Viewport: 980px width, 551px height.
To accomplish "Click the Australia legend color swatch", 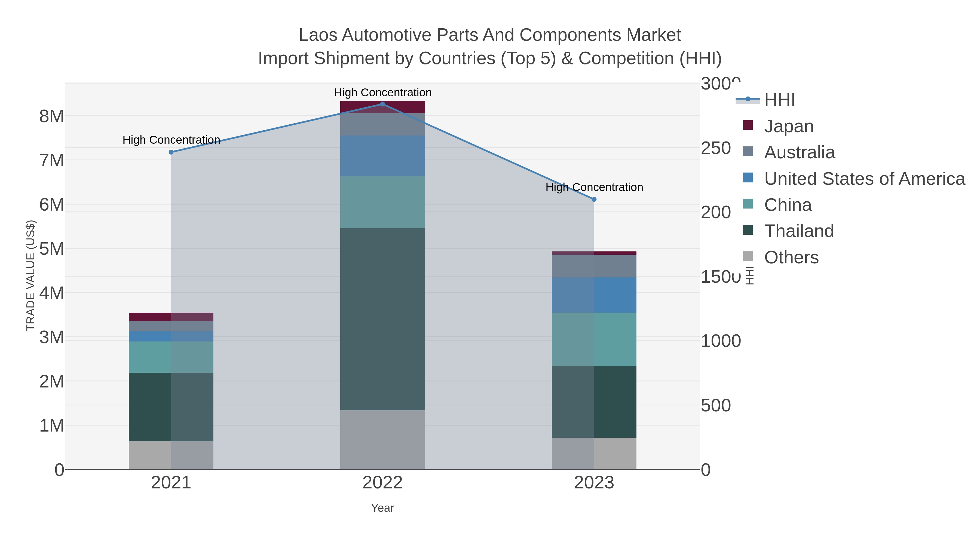I will (748, 151).
